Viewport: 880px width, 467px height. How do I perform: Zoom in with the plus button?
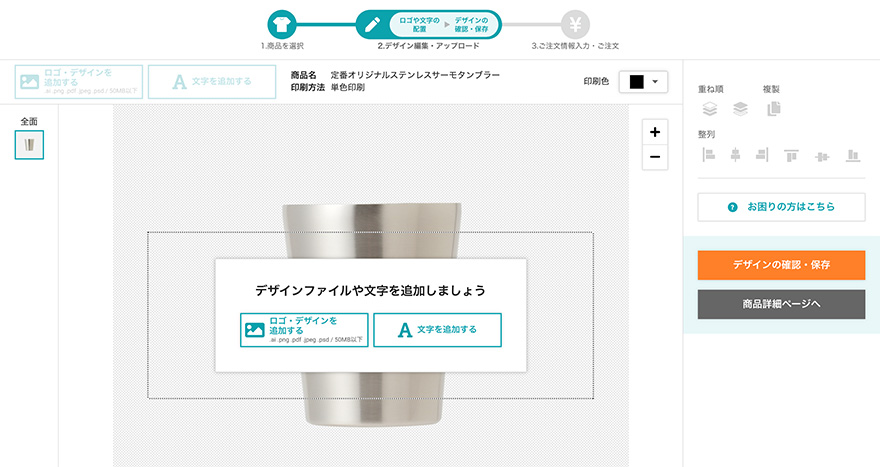click(655, 132)
